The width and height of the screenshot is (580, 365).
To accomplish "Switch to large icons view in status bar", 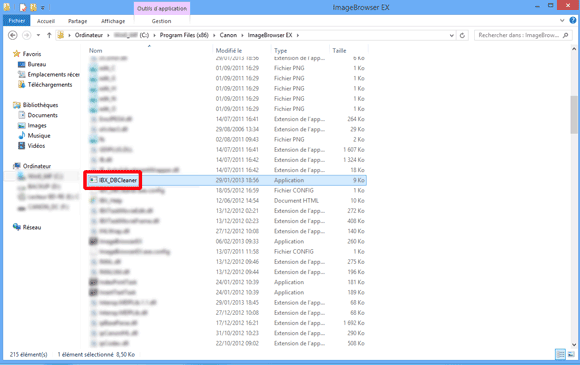I will [x=571, y=354].
